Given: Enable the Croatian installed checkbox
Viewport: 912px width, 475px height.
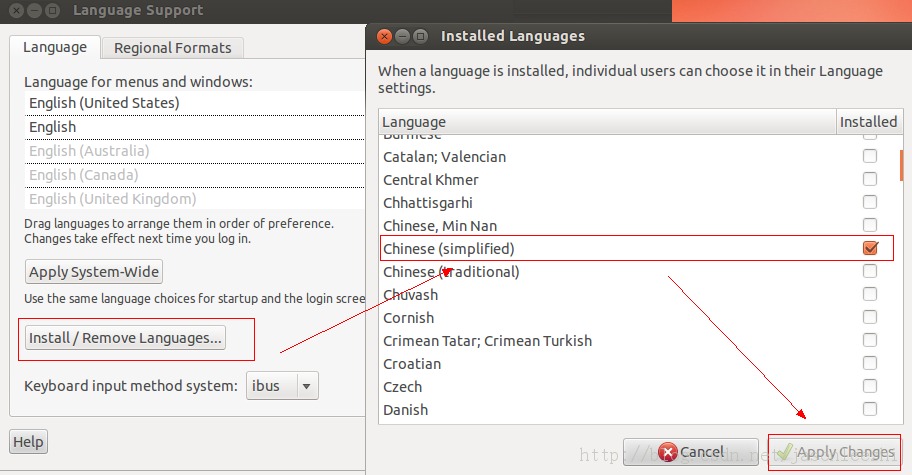Looking at the screenshot, I should coord(870,363).
